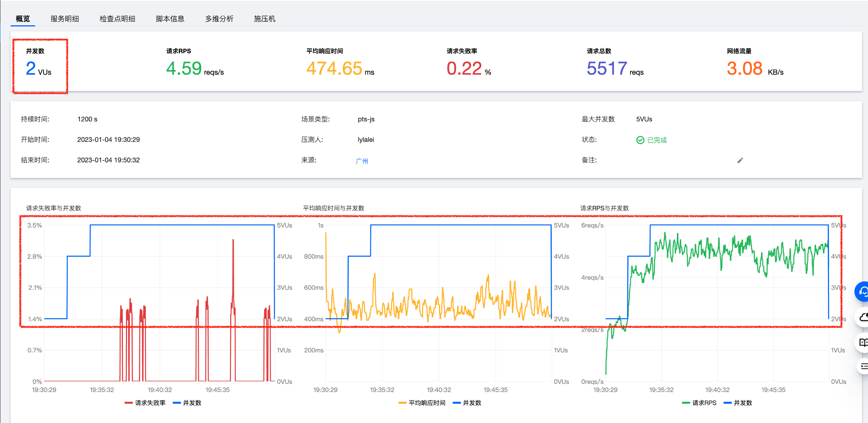Open the 脚本信息 tab
868x423 pixels.
(x=170, y=19)
